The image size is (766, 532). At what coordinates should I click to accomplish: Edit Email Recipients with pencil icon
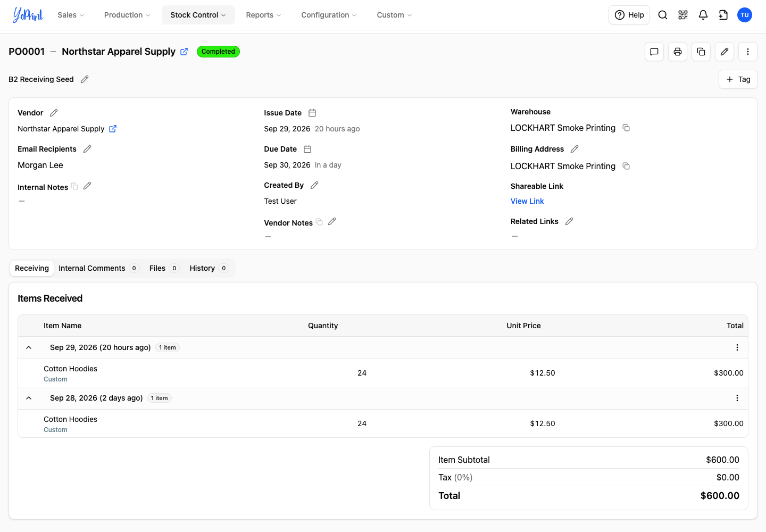[87, 149]
